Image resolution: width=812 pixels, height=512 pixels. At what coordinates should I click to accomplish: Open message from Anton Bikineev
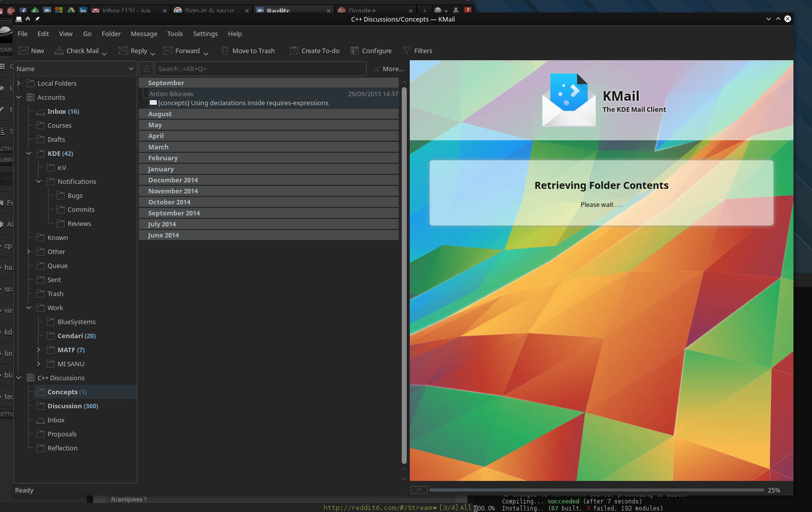point(268,98)
